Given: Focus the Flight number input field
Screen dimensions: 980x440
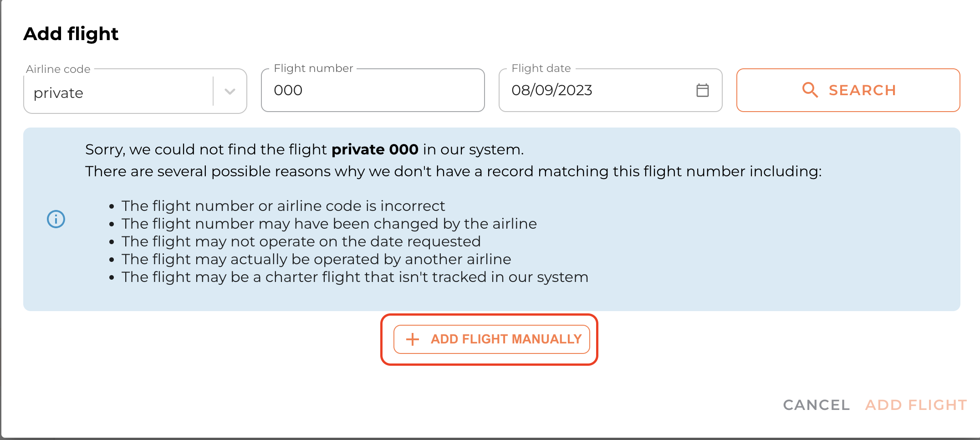Looking at the screenshot, I should 373,90.
